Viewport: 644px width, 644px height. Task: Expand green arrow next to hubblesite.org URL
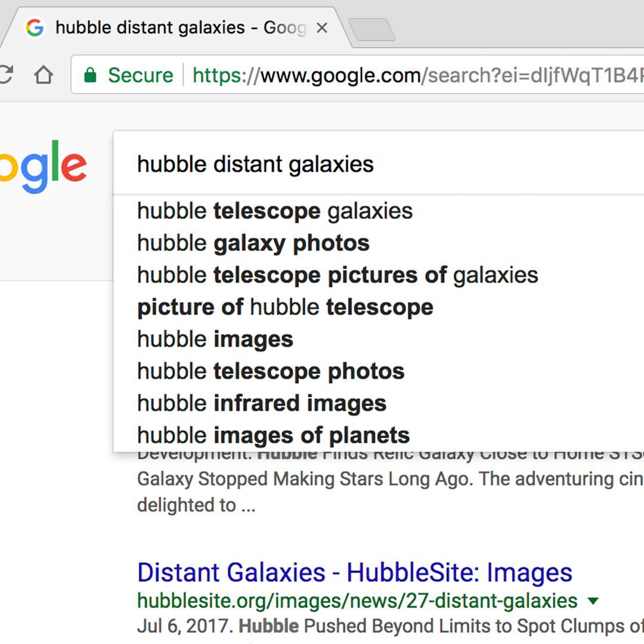click(x=593, y=601)
